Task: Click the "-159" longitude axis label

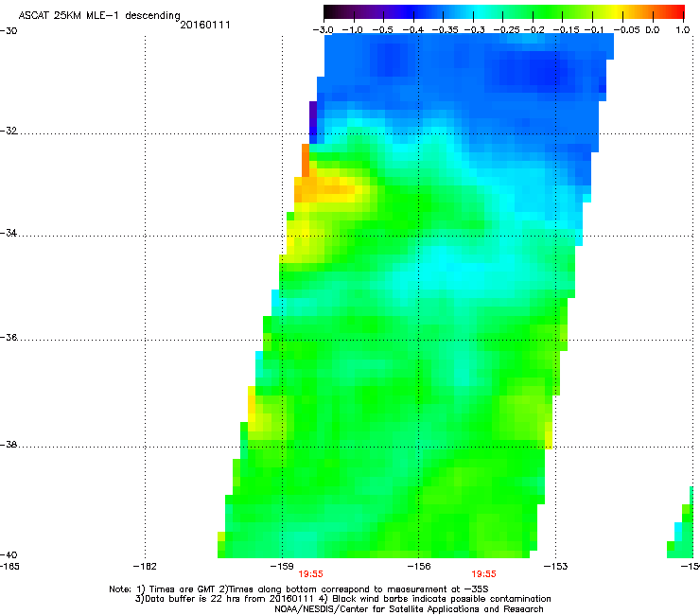Action: (282, 567)
